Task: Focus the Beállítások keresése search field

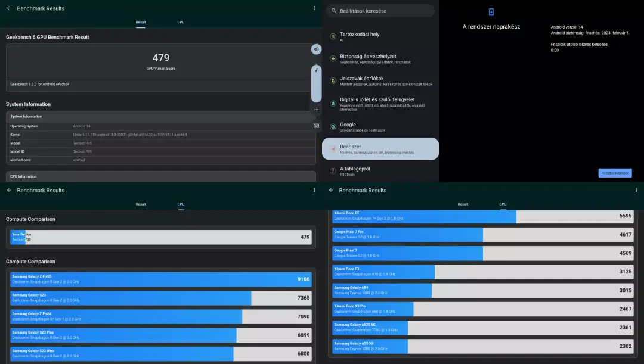Action: tap(380, 11)
